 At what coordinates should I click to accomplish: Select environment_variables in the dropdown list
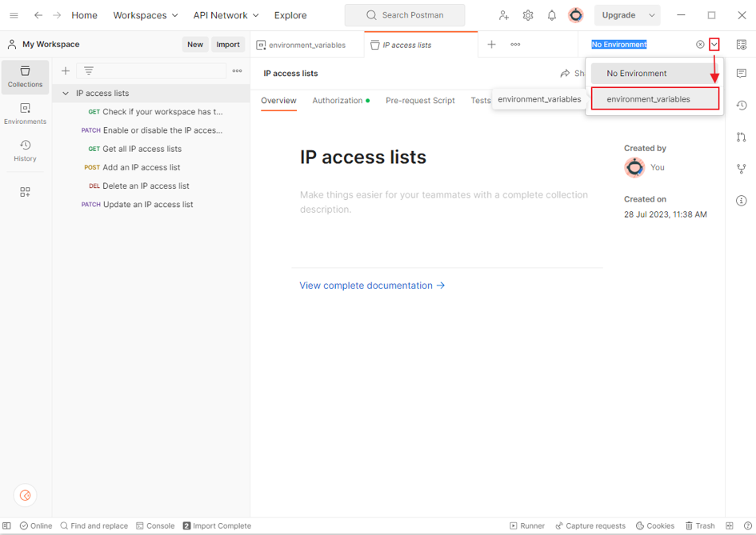point(654,99)
